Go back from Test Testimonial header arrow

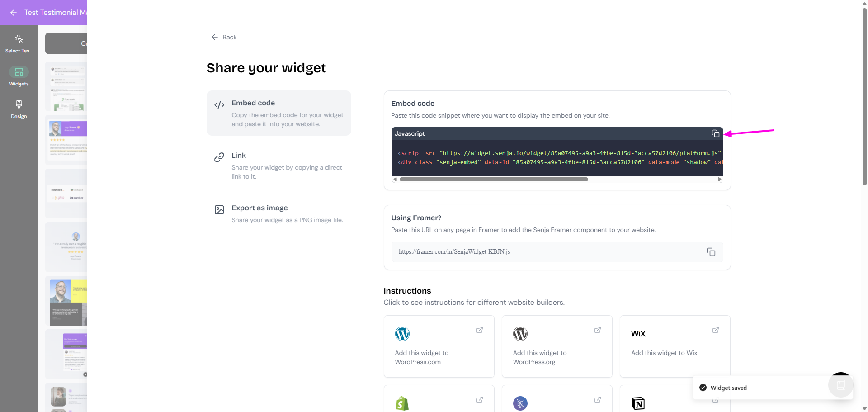14,13
